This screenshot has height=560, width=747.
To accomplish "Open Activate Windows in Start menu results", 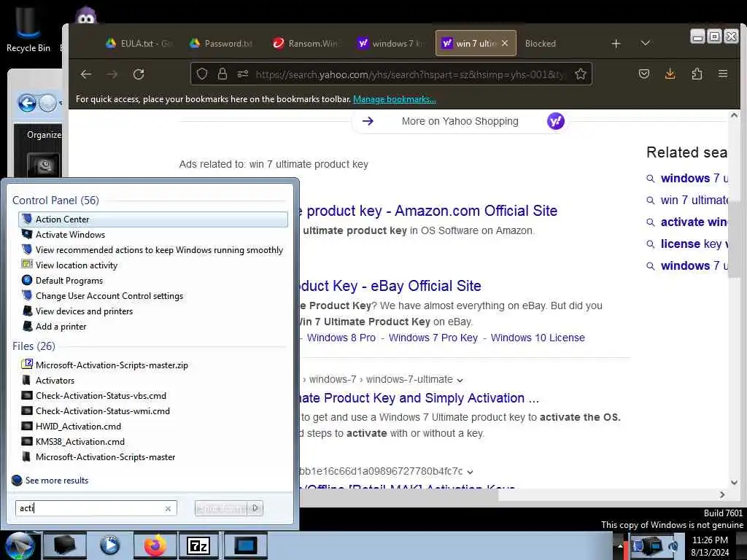I will (153, 234).
